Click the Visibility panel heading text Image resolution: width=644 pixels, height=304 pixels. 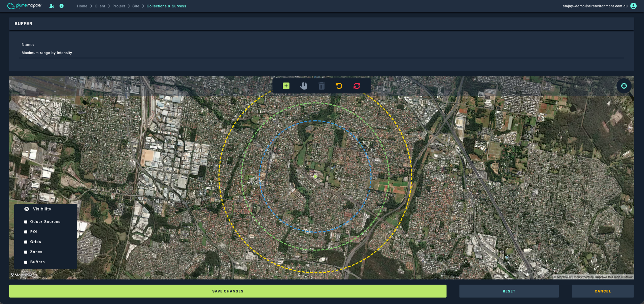pos(42,209)
